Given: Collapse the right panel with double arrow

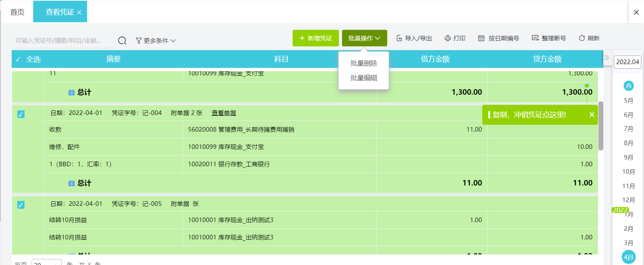Looking at the screenshot, I should tap(607, 58).
